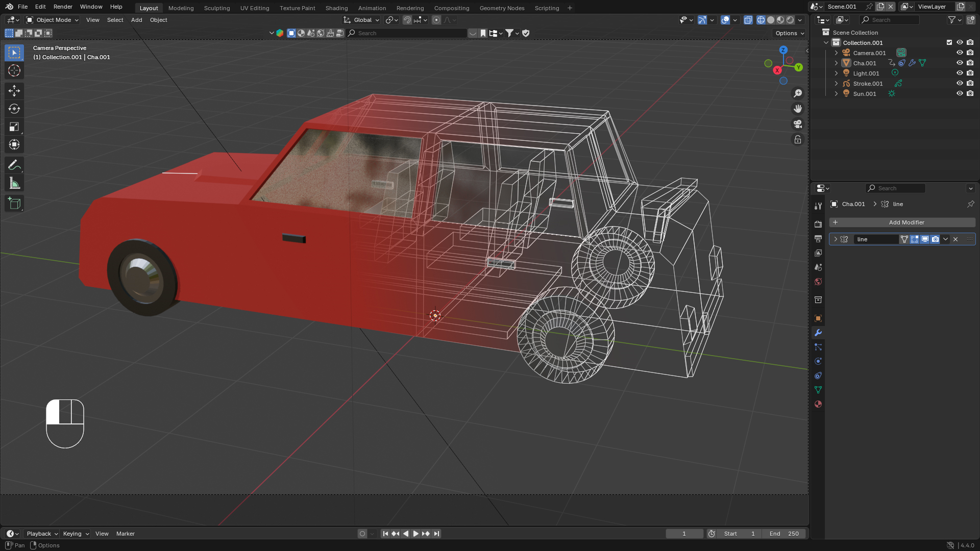The image size is (980, 551).
Task: Toggle line modifier render visibility
Action: click(935, 239)
